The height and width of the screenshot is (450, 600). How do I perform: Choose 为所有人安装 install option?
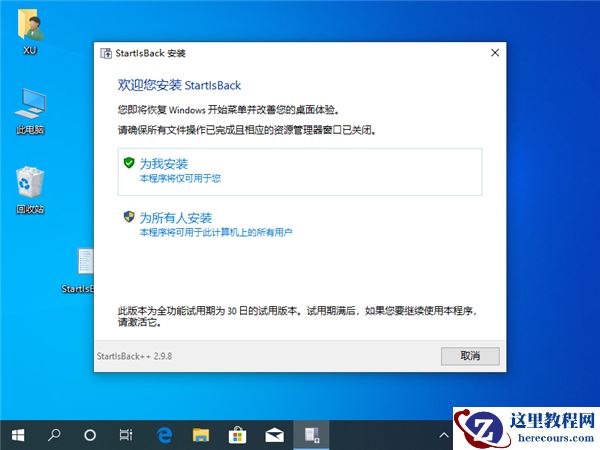(300, 224)
